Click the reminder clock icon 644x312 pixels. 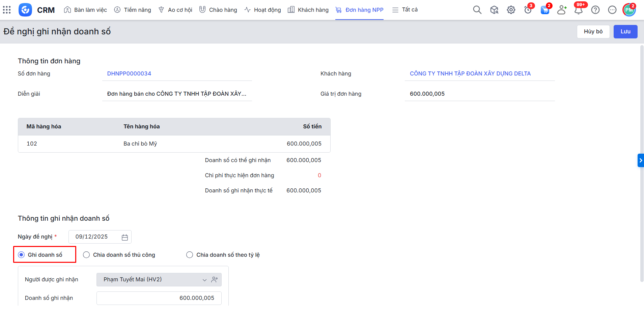(x=528, y=10)
